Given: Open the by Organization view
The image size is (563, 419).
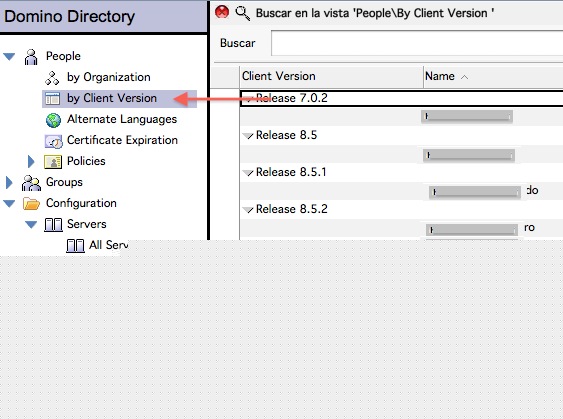Looking at the screenshot, I should (x=108, y=77).
